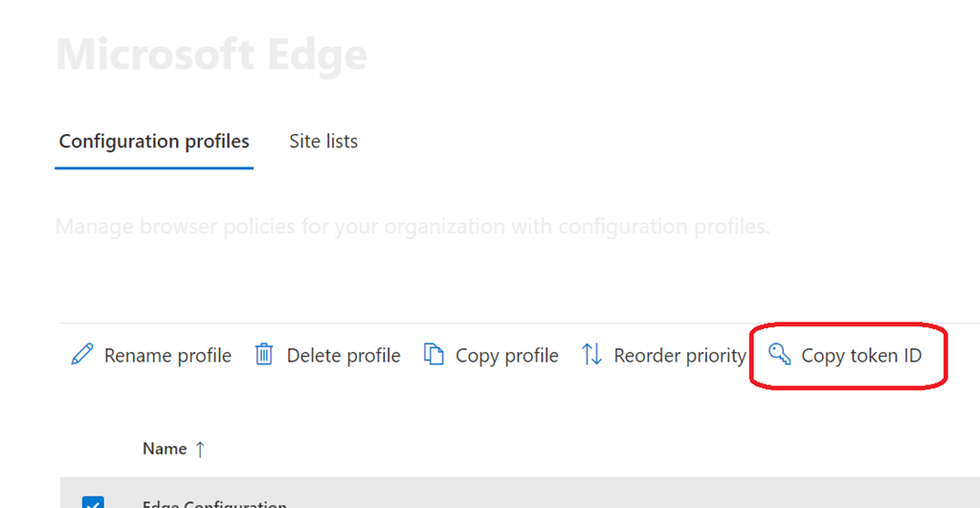980x508 pixels.
Task: Open the Edge Configuration profile name
Action: (214, 503)
